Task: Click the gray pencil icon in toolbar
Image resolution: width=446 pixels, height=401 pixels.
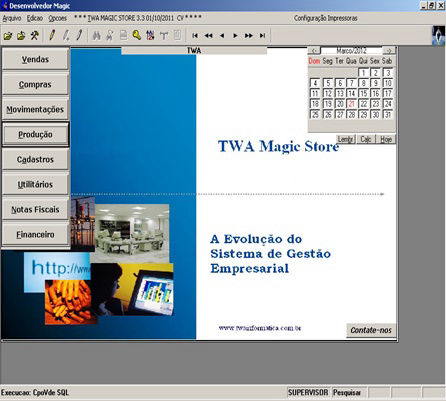Action: 66,35
